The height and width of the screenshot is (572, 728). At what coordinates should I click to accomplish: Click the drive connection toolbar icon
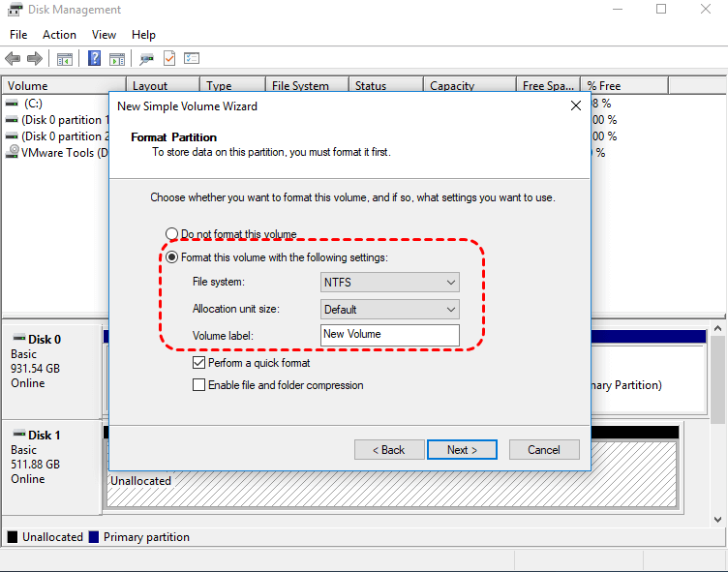pos(147,59)
